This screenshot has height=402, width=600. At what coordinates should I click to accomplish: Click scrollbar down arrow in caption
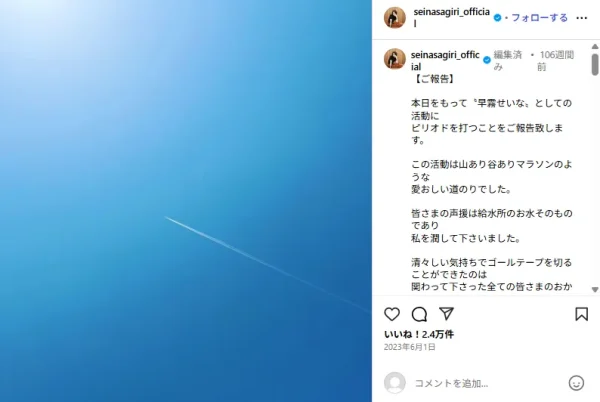tap(595, 290)
